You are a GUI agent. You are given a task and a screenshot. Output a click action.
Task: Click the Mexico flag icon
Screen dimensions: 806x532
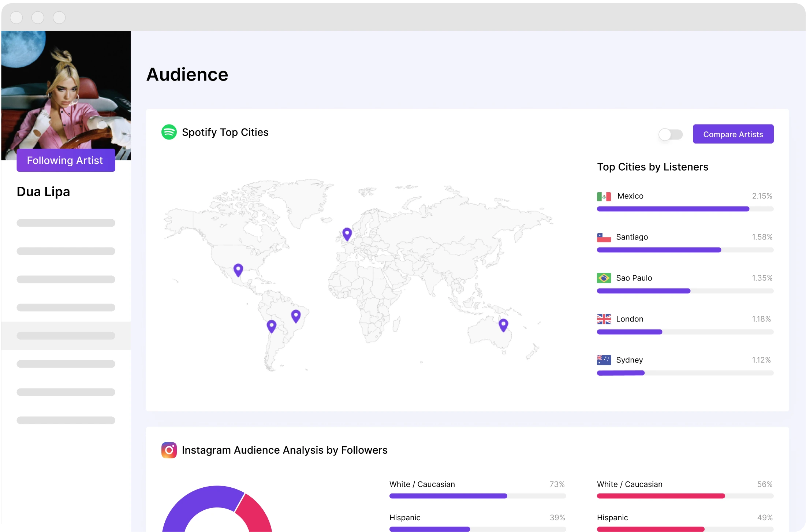[604, 197]
